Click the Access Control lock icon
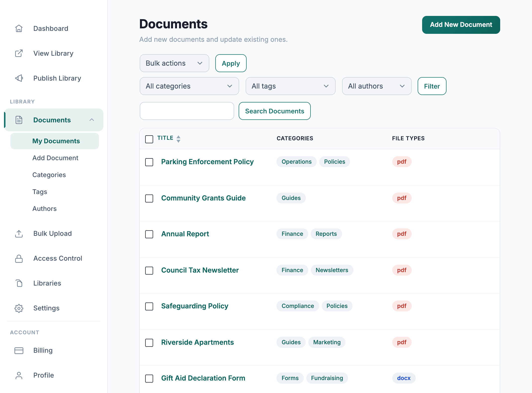This screenshot has height=393, width=532. (19, 258)
